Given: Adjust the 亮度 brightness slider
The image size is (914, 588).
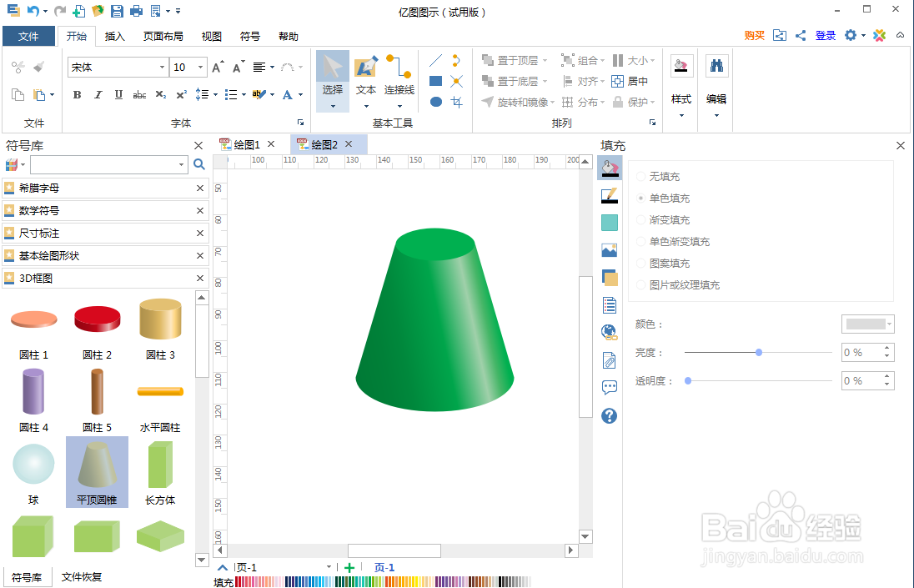Looking at the screenshot, I should tap(757, 353).
